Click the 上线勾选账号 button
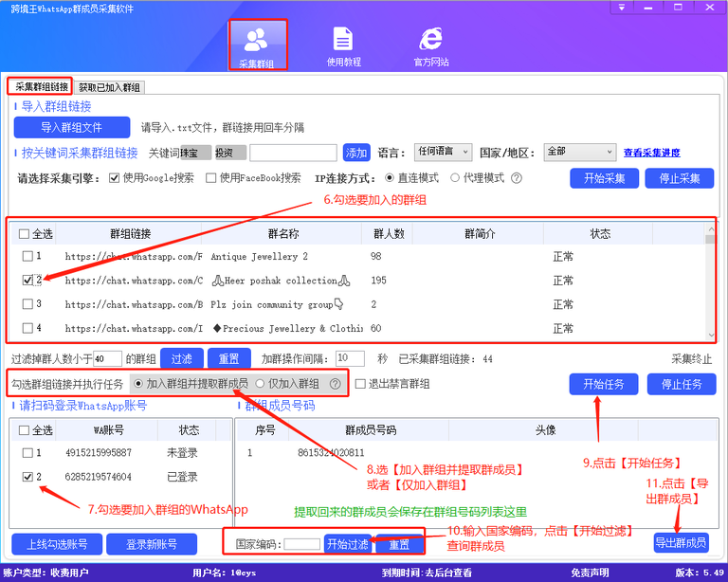This screenshot has height=582, width=728. pos(57,544)
